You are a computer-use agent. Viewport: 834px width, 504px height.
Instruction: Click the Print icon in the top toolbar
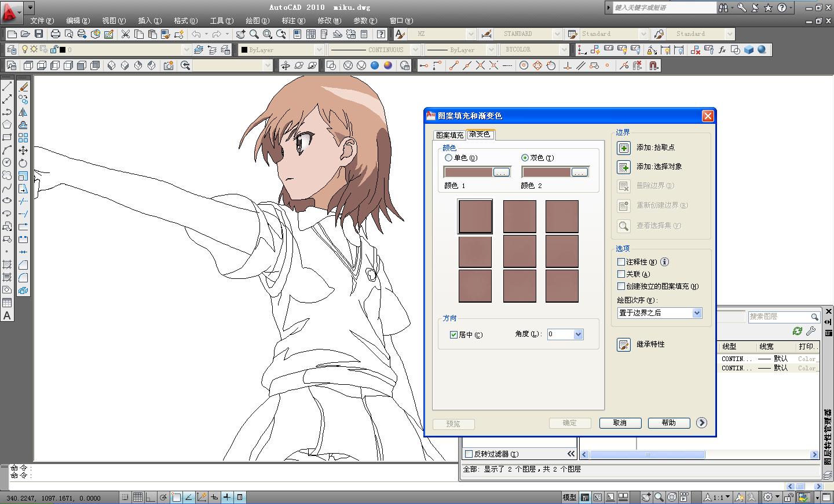tap(56, 34)
